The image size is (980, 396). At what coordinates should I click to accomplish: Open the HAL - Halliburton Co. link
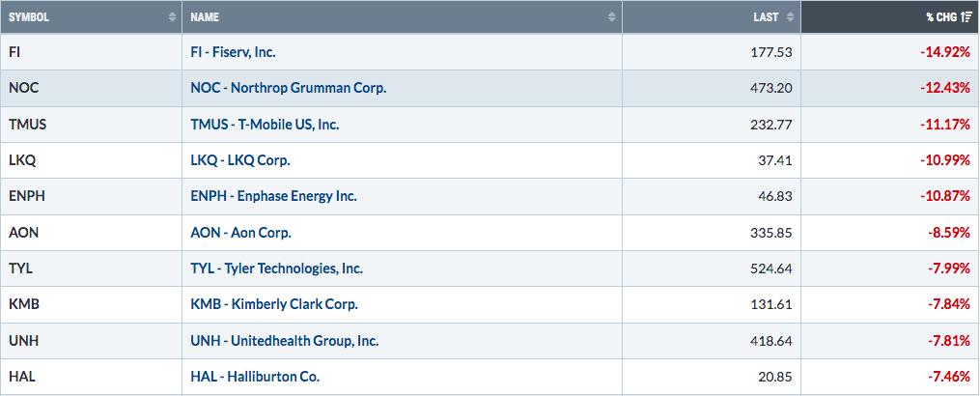[254, 377]
